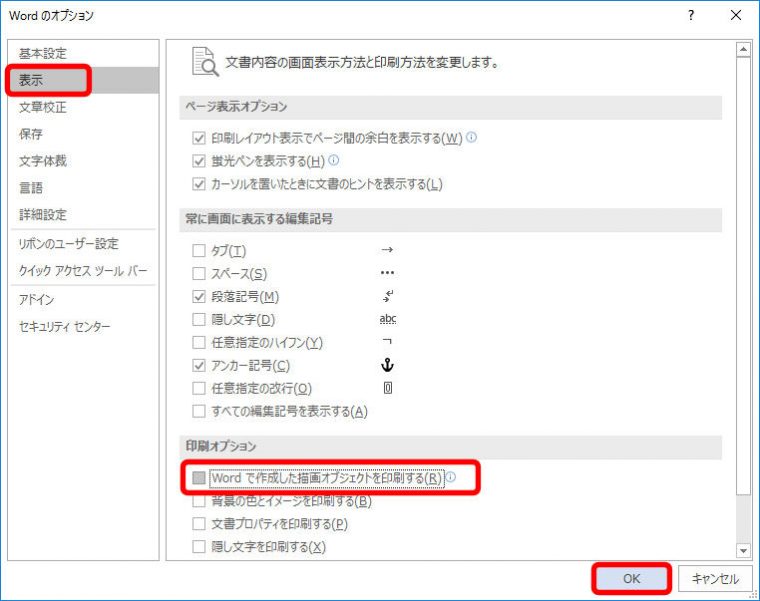Click the space dots symbol icon
The image size is (760, 601).
point(387,273)
